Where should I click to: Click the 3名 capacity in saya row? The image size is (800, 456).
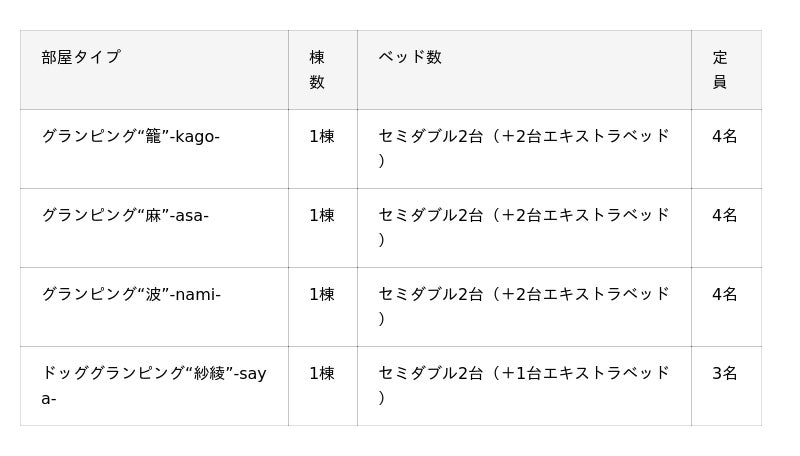[x=725, y=373]
